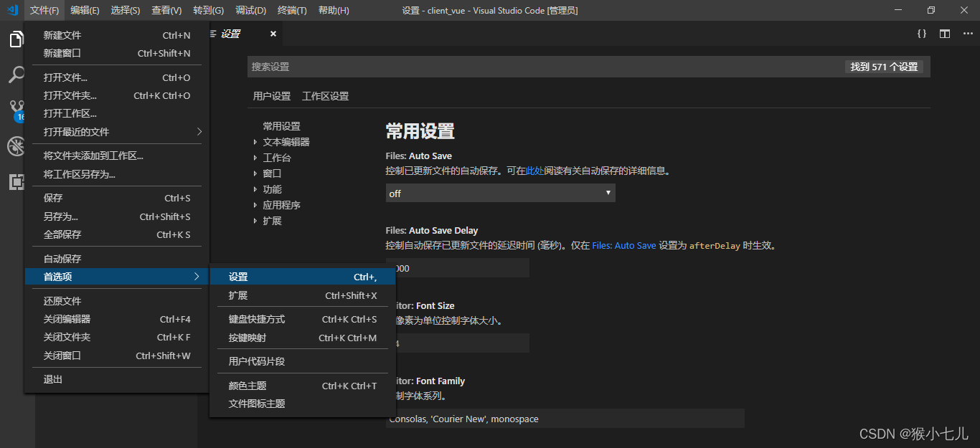980x448 pixels.
Task: Click 关闭窗口 menu entry
Action: (117, 356)
